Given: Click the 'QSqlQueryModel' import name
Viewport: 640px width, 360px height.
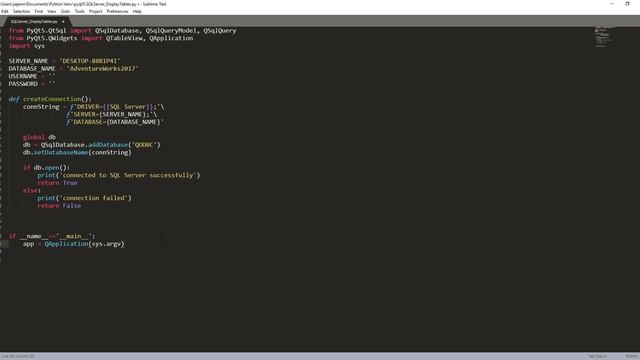Looking at the screenshot, I should click(x=171, y=31).
